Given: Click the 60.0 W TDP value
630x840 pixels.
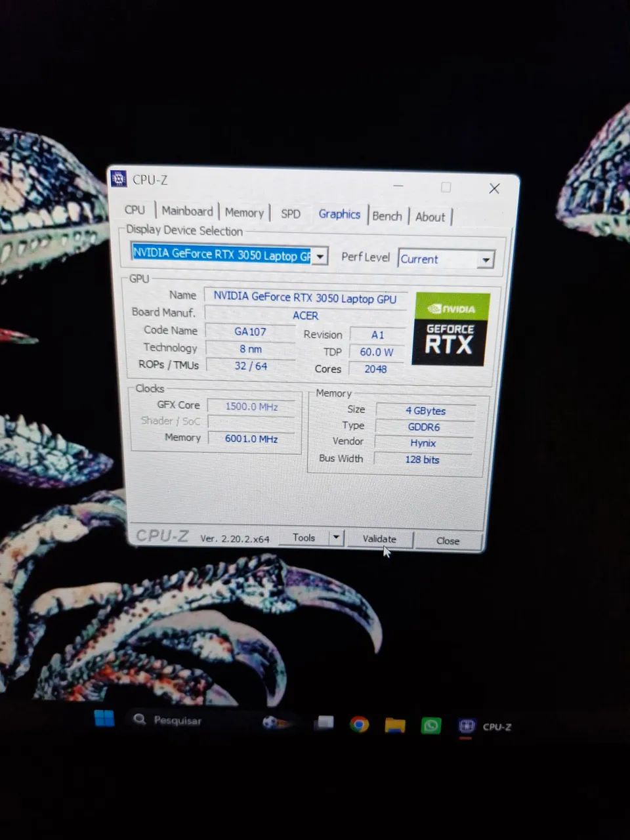Looking at the screenshot, I should click(x=377, y=352).
